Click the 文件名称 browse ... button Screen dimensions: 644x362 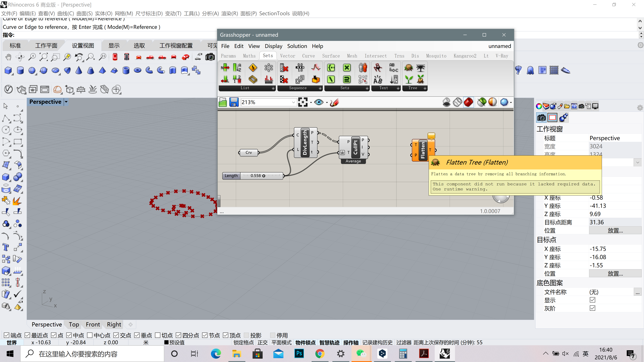tap(637, 292)
